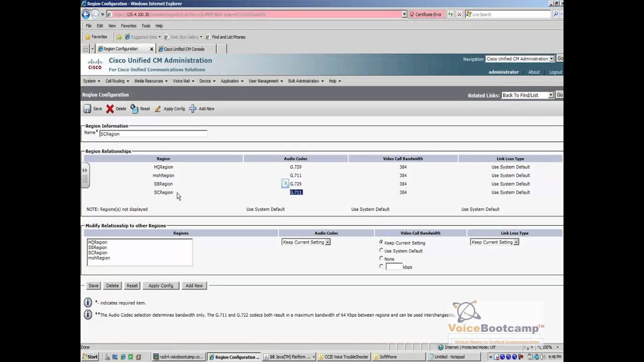
Task: Open the System menu
Action: pyautogui.click(x=91, y=81)
